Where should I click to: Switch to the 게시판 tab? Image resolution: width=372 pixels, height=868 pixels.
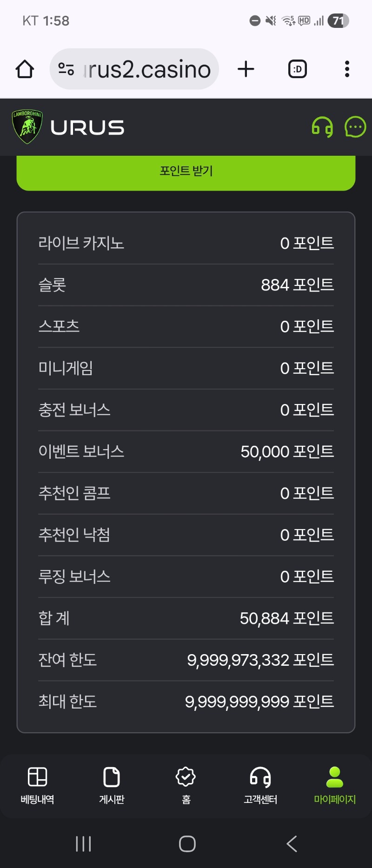(x=112, y=785)
